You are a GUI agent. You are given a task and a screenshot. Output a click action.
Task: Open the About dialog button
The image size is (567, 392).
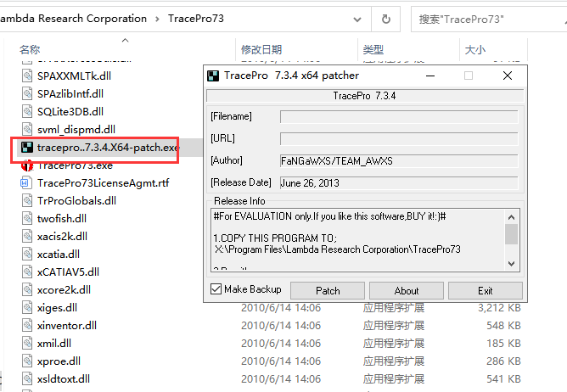point(407,290)
